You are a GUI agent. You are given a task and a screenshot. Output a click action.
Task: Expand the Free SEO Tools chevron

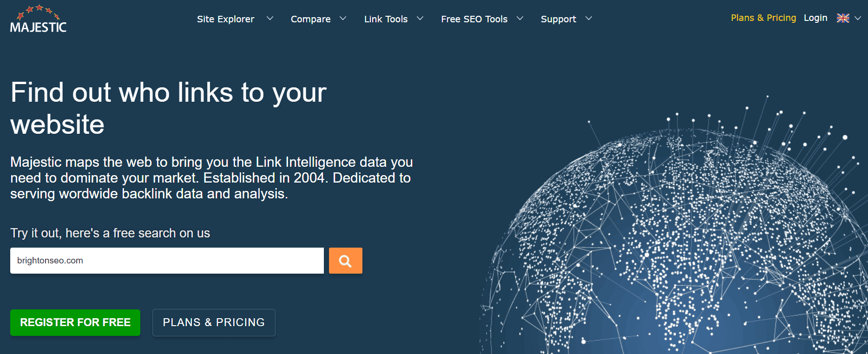(520, 19)
